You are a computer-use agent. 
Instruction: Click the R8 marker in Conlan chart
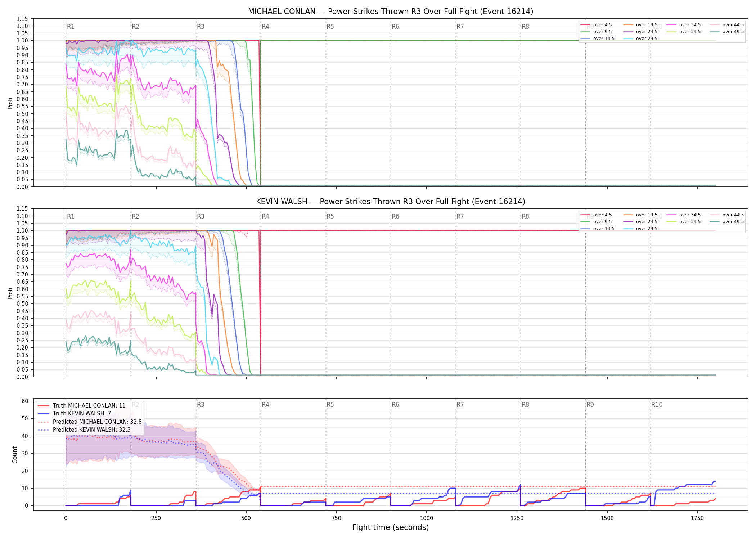[525, 27]
